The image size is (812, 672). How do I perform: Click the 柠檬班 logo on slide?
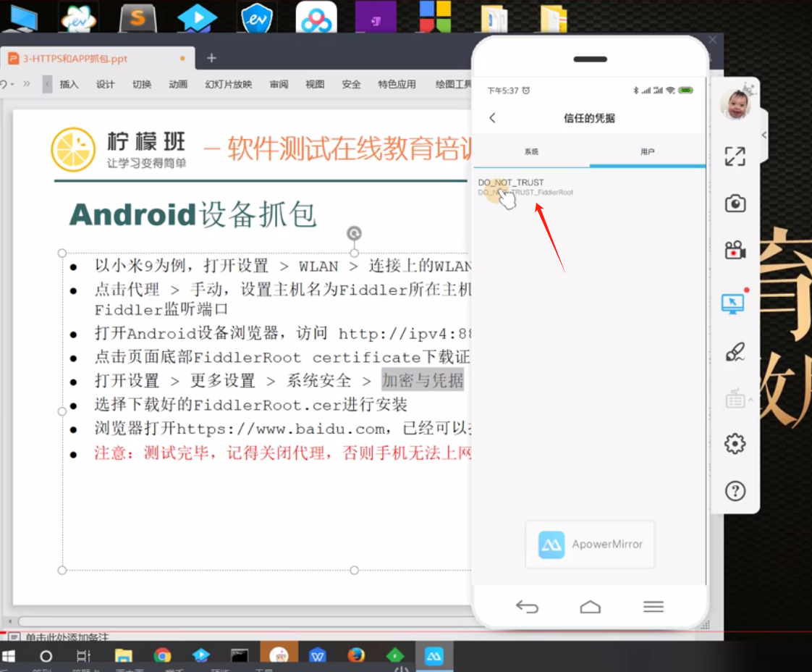[x=119, y=150]
